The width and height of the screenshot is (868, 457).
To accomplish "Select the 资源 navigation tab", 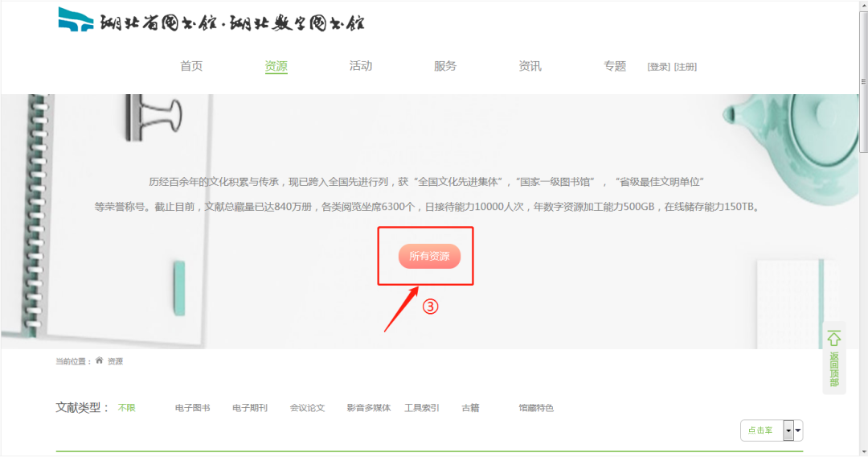I will (x=276, y=66).
